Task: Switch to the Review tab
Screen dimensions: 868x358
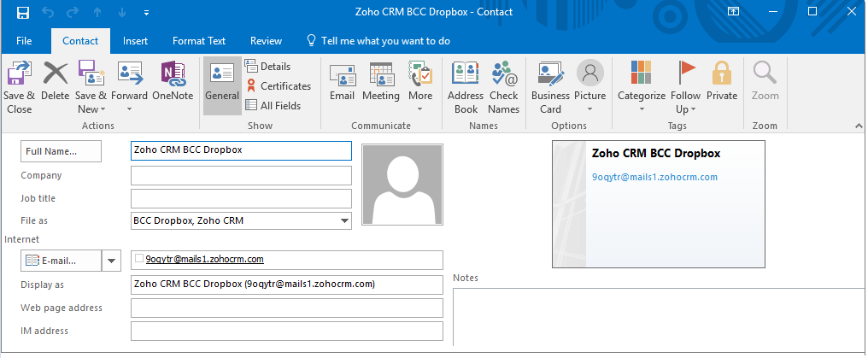Action: tap(267, 41)
